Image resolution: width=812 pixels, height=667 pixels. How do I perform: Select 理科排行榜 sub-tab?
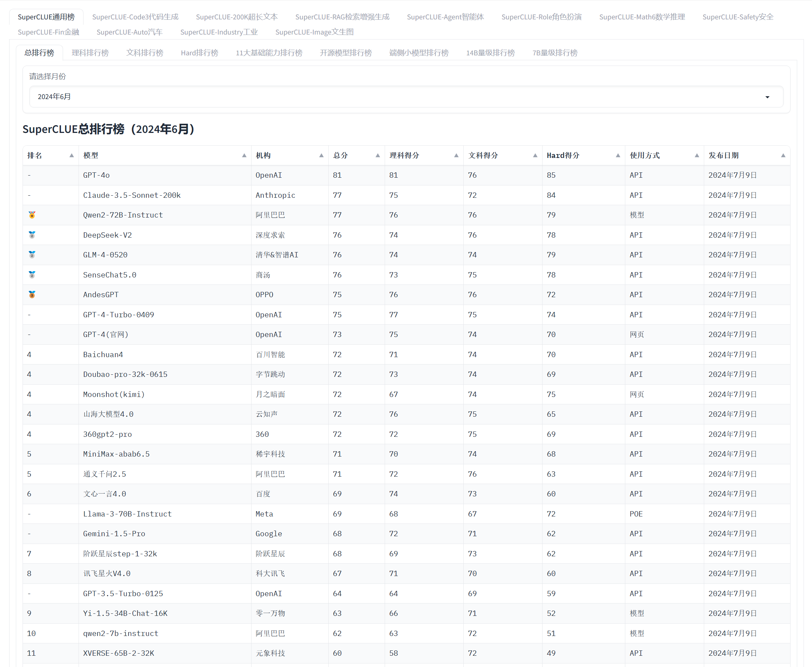(90, 53)
